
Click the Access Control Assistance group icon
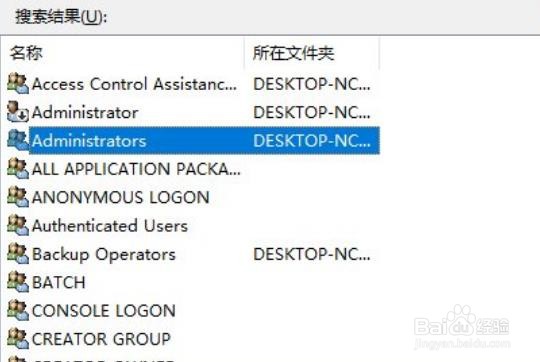pos(18,84)
